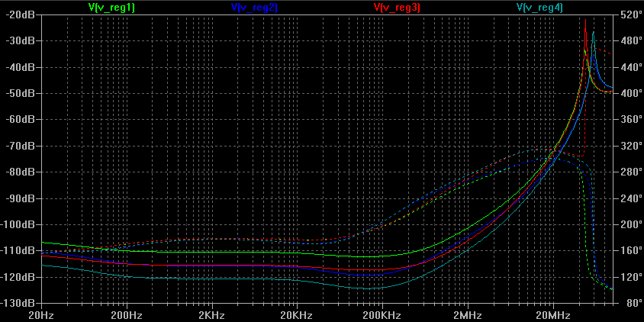Click the V(v_reg2) trace label
This screenshot has height=322, width=644.
click(254, 7)
